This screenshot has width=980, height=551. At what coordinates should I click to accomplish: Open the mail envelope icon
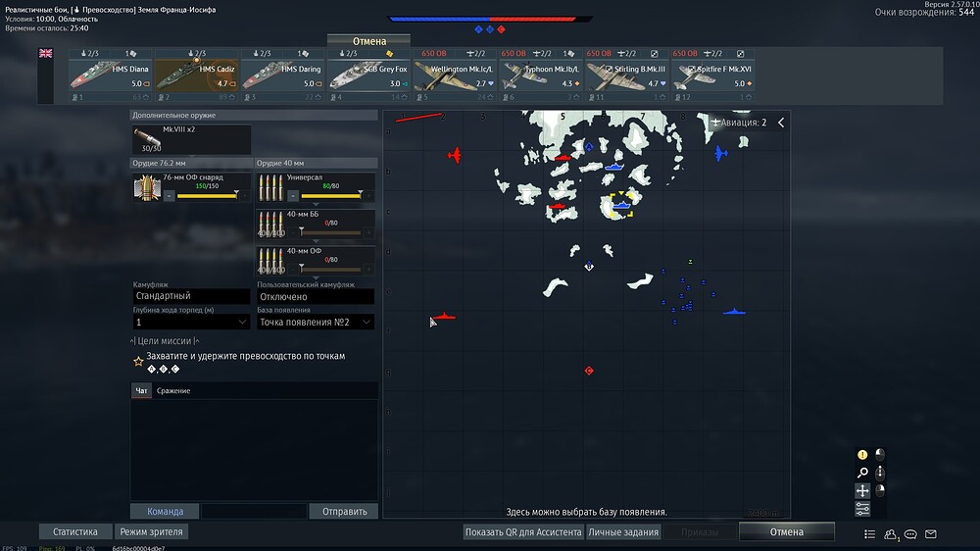931,534
